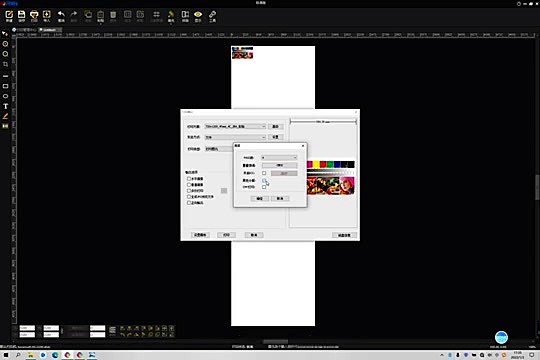Screen dimensions: 540x360
Task: Select the Text tool marked with a T
Action: click(5, 106)
